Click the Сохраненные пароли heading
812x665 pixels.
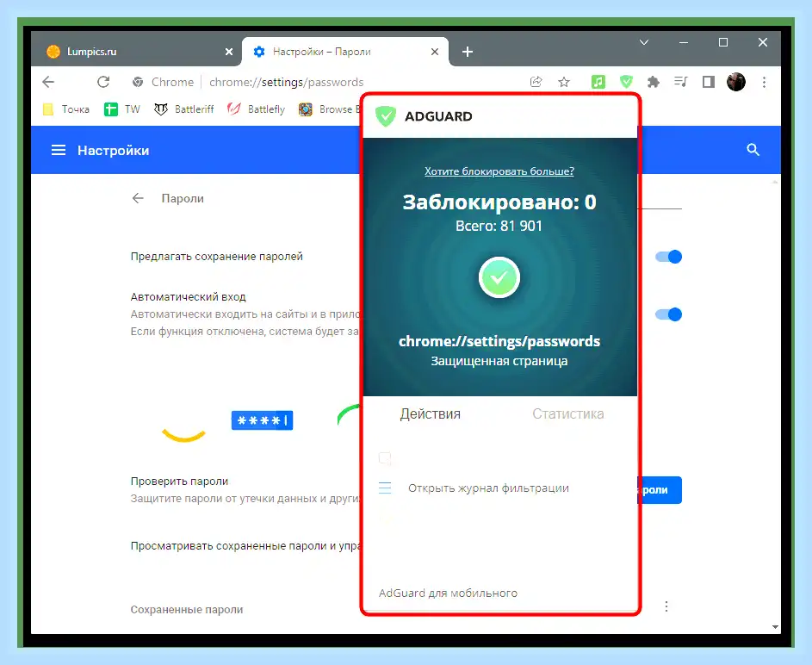click(187, 610)
